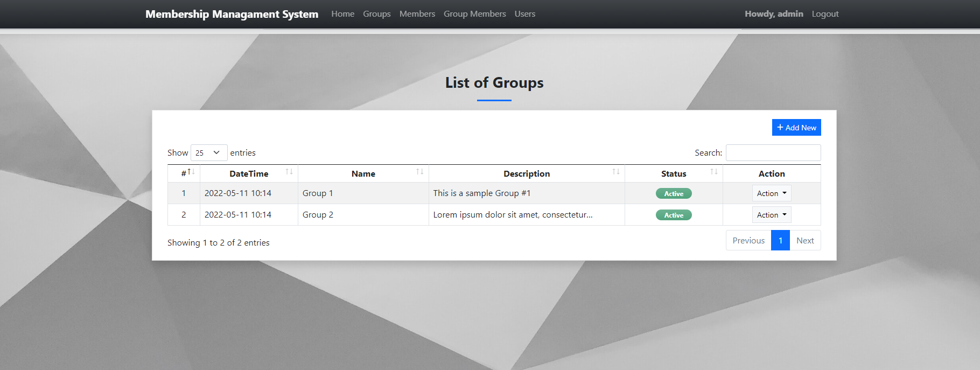980x370 pixels.
Task: Click the DateTime column sort icon
Action: click(289, 172)
